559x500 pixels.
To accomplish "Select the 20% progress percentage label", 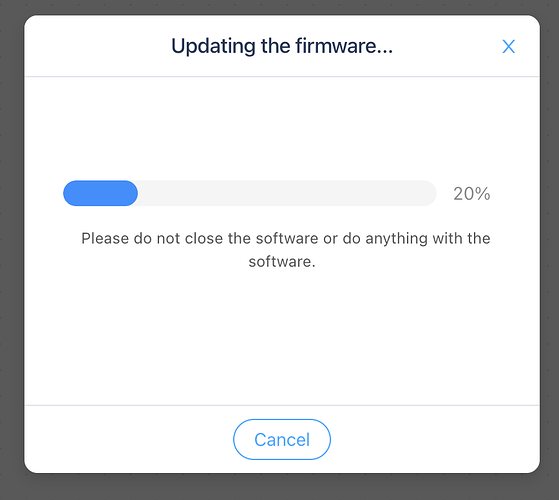I will pos(472,194).
